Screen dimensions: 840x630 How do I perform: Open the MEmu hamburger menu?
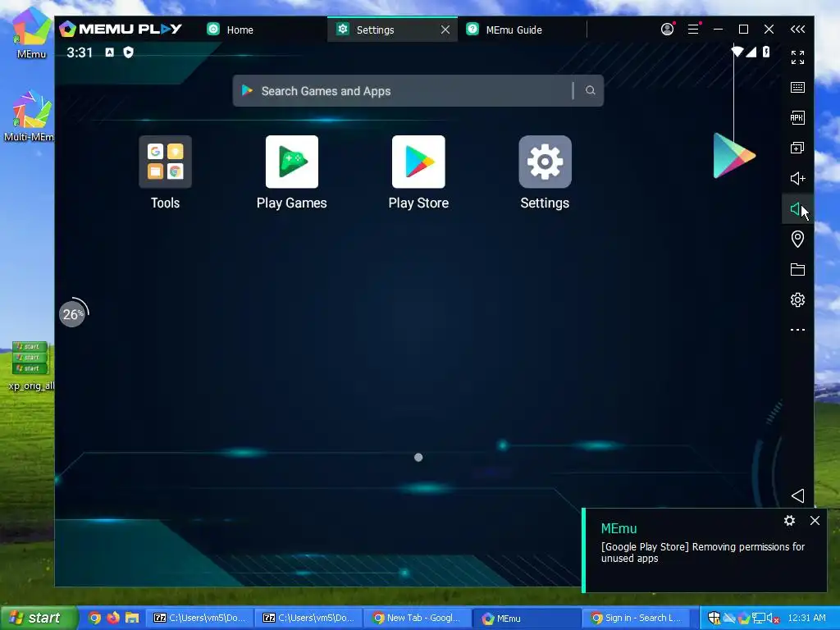click(693, 29)
